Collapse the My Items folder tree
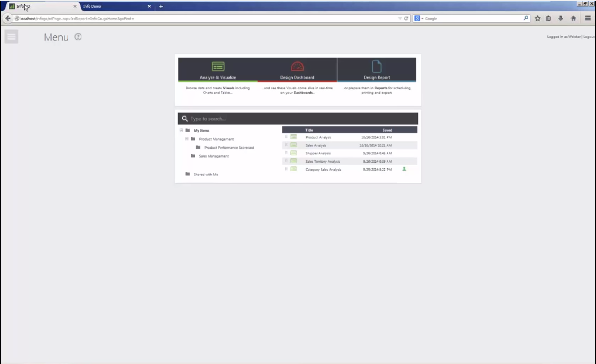Image resolution: width=596 pixels, height=364 pixels. 181,130
